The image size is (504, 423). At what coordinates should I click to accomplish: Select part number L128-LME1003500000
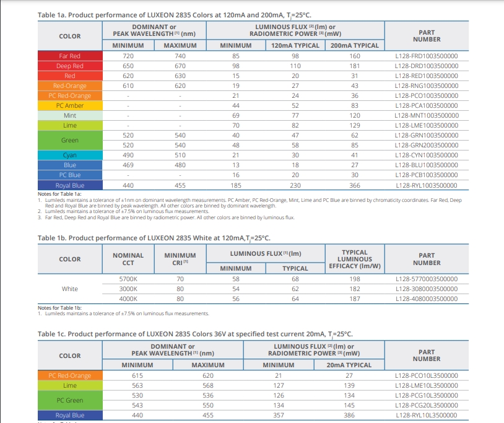coord(427,125)
